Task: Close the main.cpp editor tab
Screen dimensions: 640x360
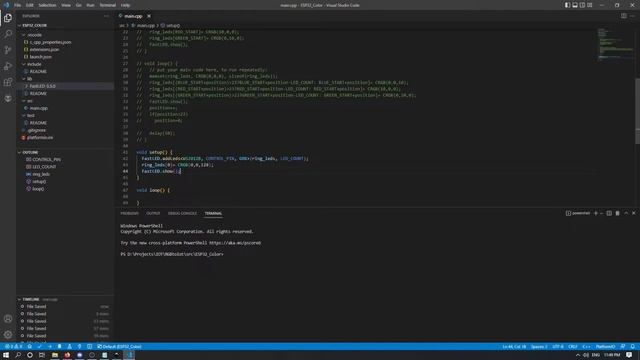Action: point(149,16)
